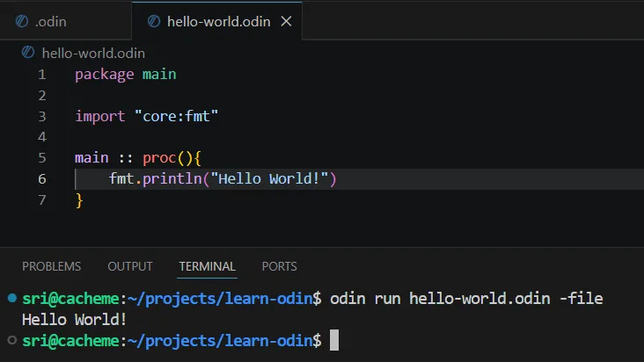This screenshot has height=362, width=644.
Task: Click the Odin file icon on .odin tab
Action: pyautogui.click(x=22, y=21)
